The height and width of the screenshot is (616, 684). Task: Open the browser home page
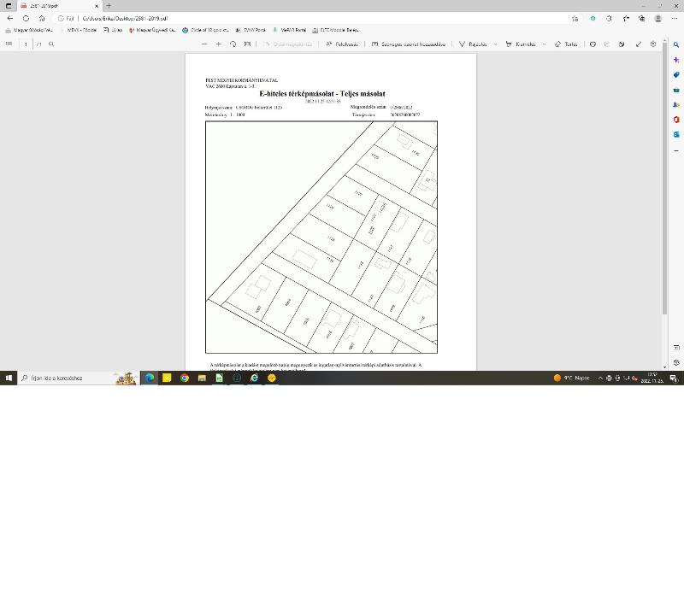(x=41, y=18)
